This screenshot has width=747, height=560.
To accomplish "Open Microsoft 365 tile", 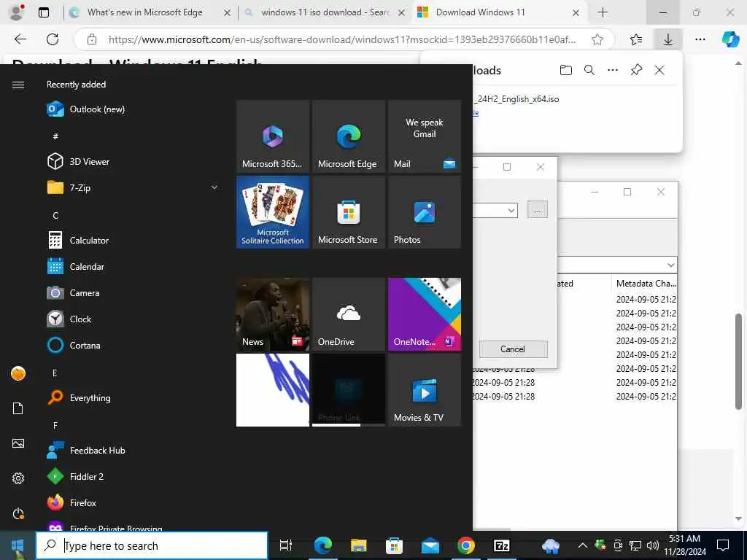I will pyautogui.click(x=273, y=136).
